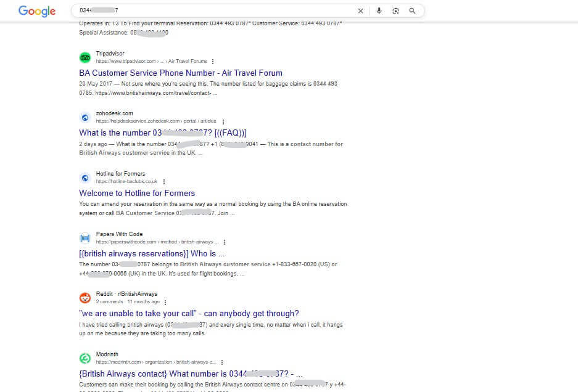Click the Papers With Code favicon
The width and height of the screenshot is (578, 392).
pos(85,238)
